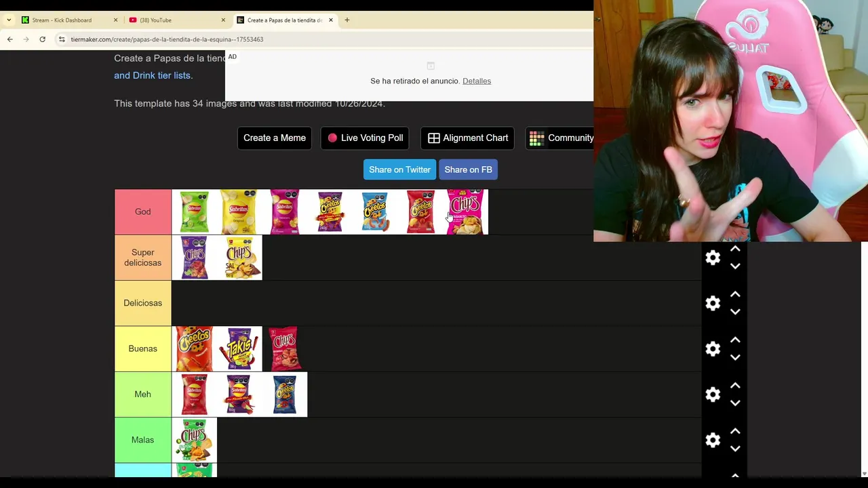Viewport: 868px width, 488px height.
Task: Open the Community button
Action: coord(560,138)
